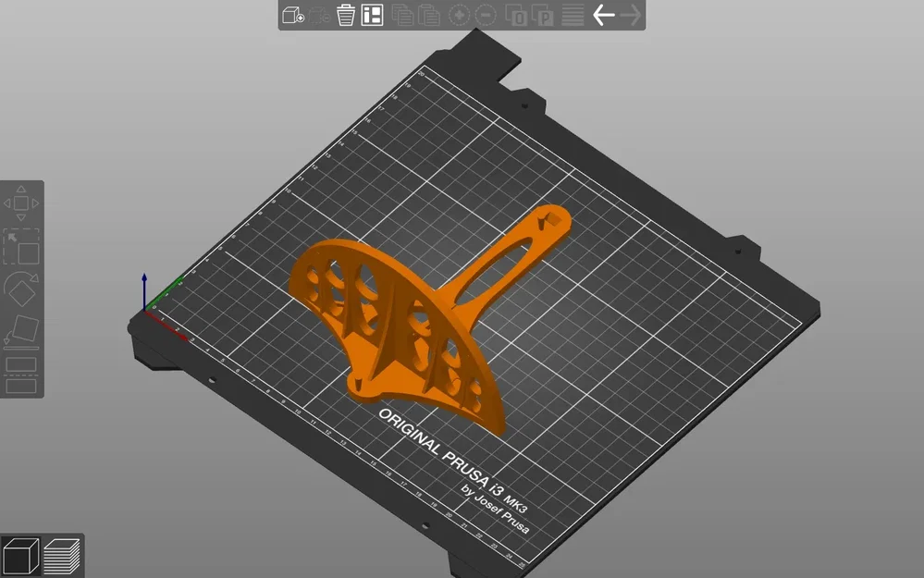Click the Add model cube icon
This screenshot has height=578, width=924.
point(293,15)
